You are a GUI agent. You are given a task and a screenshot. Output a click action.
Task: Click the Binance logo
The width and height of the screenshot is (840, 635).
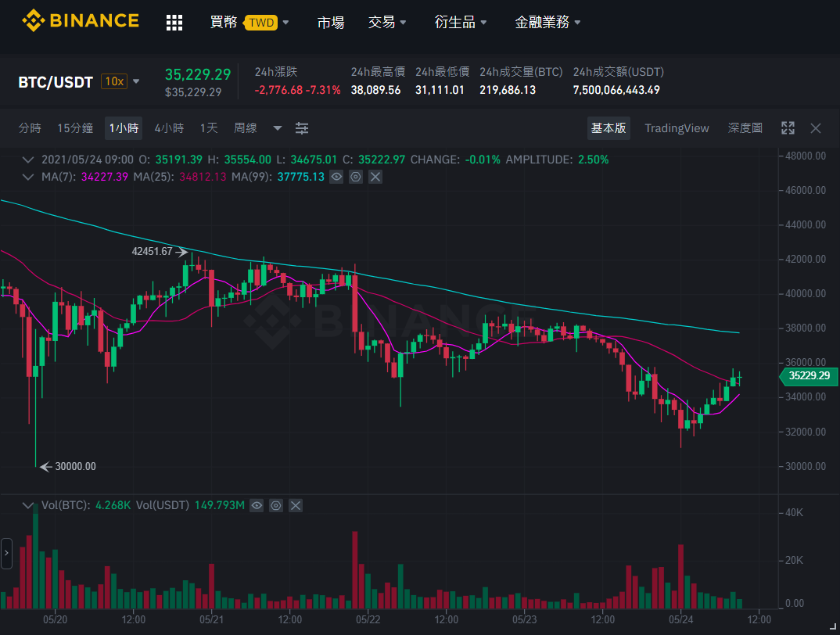click(81, 21)
